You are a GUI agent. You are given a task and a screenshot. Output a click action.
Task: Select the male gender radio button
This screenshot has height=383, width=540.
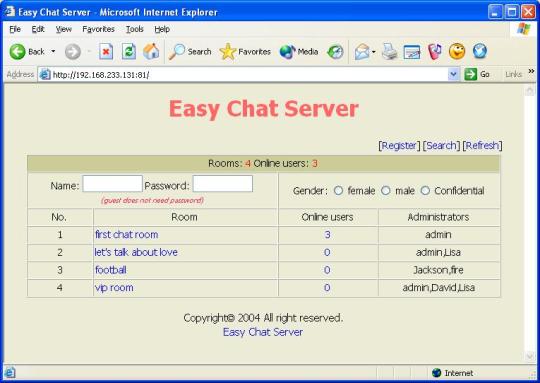coord(385,190)
